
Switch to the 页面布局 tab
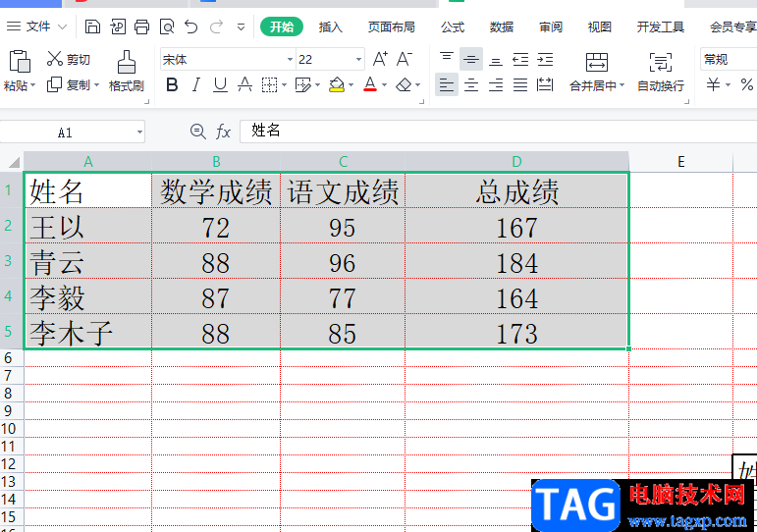coord(391,27)
